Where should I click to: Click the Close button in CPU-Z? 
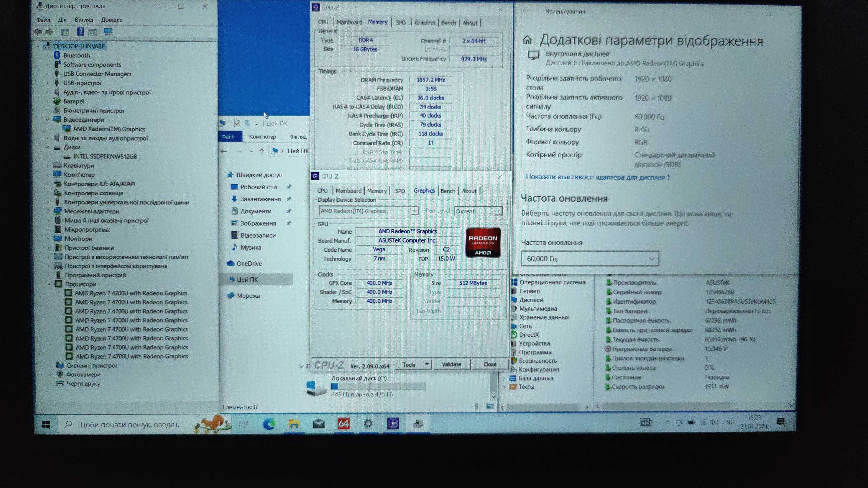tap(490, 364)
